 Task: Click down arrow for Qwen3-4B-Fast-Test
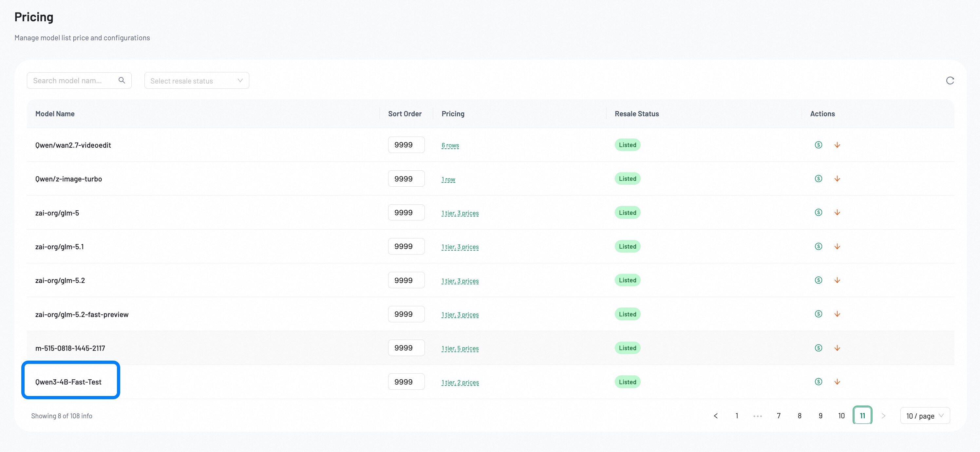coord(837,382)
